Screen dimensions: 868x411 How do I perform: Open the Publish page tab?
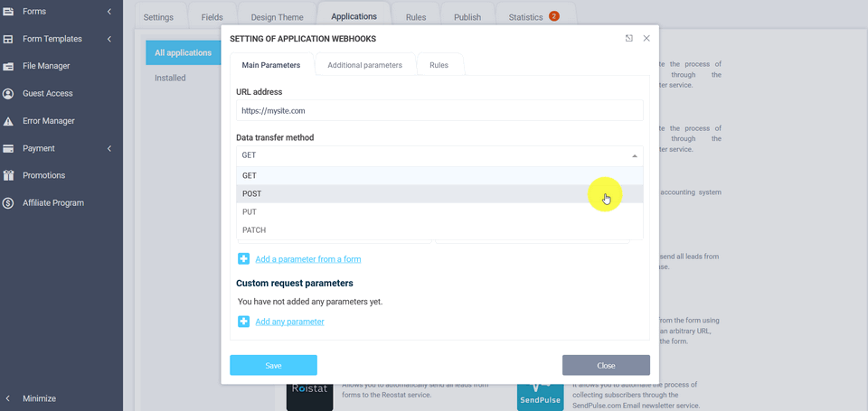click(x=467, y=17)
